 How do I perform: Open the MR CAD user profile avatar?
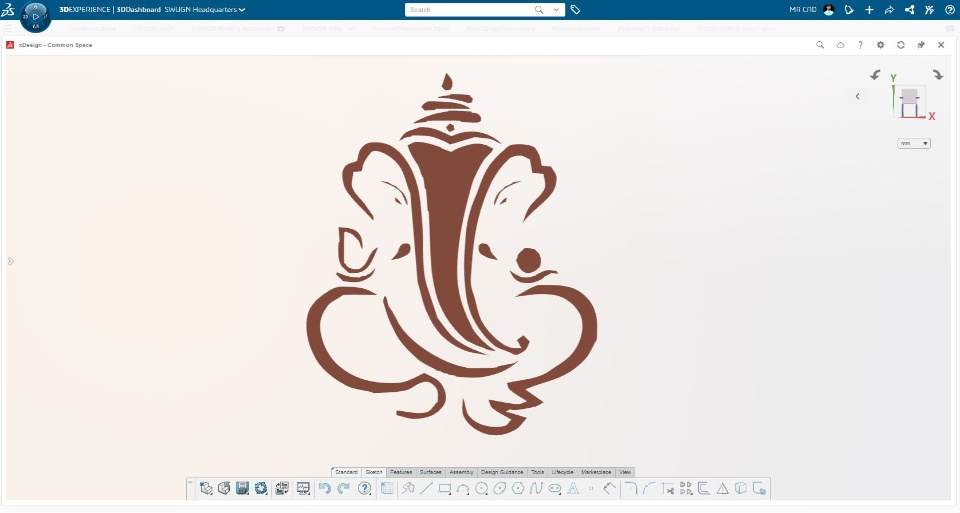click(829, 10)
